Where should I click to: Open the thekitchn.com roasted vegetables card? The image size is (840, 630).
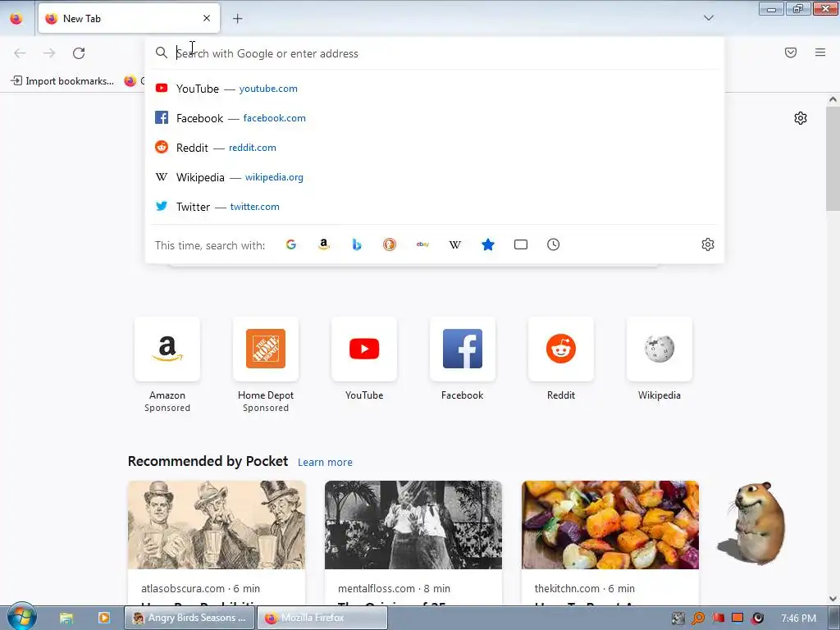click(610, 524)
